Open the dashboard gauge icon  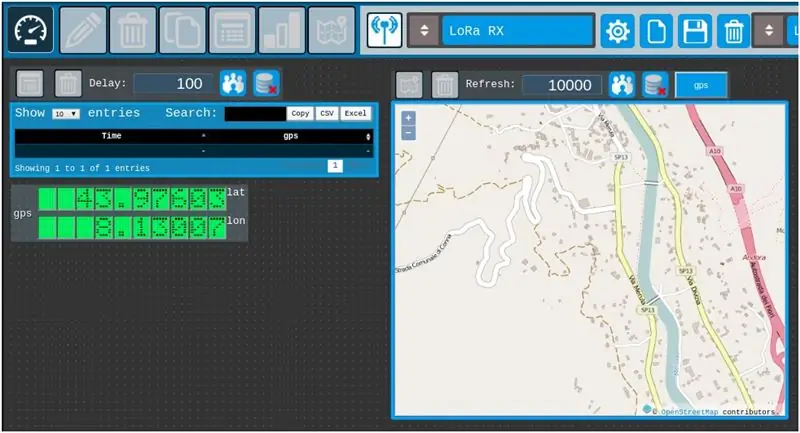pos(31,30)
